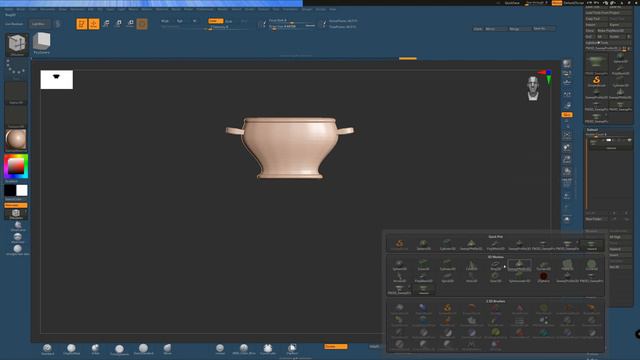Viewport: 640px width, 360px height.
Task: Select the black secondary color swatch
Action: point(10,191)
